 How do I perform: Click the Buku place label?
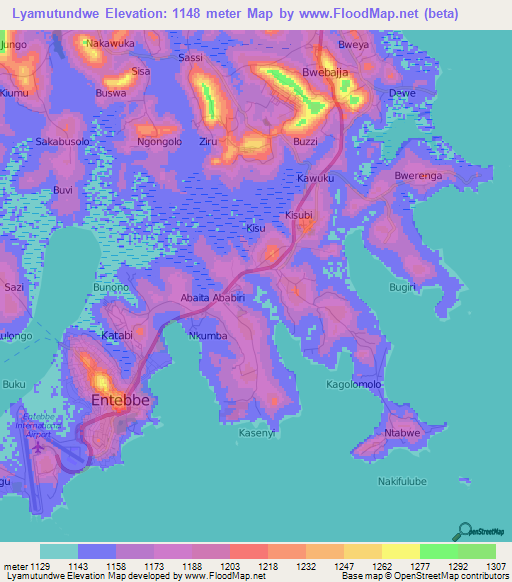14,384
